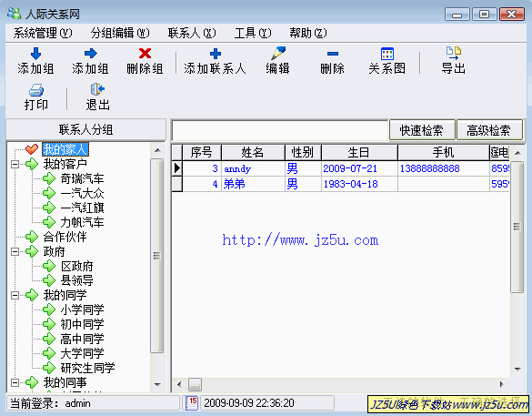Collapse the 我的同事 tree node
This screenshot has width=532, height=416.
[15, 382]
